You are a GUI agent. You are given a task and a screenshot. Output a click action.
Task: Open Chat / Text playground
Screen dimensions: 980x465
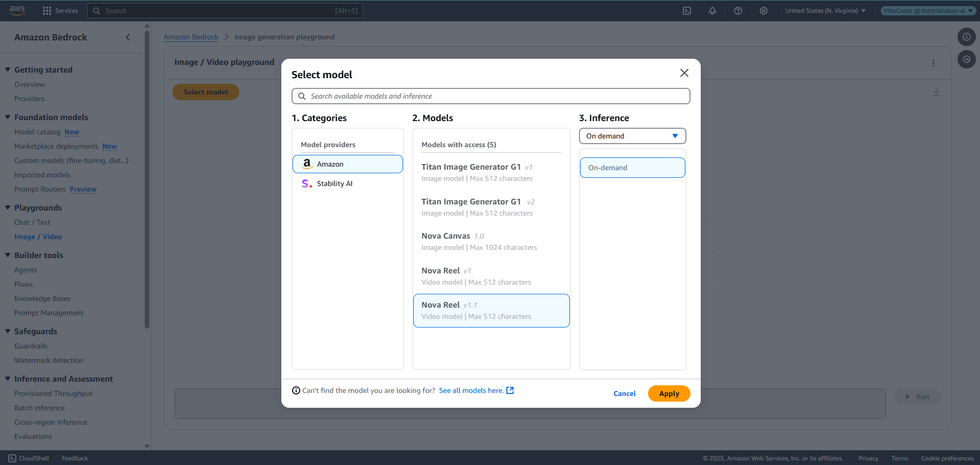(32, 222)
